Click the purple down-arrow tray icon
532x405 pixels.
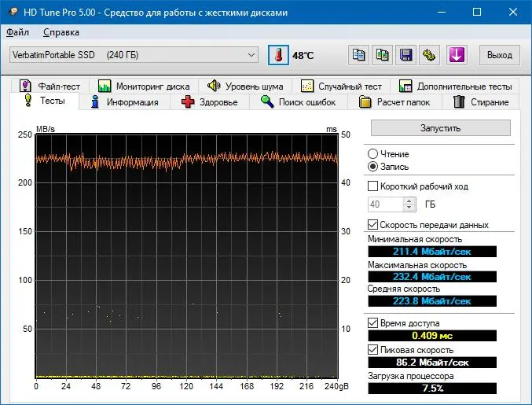457,55
